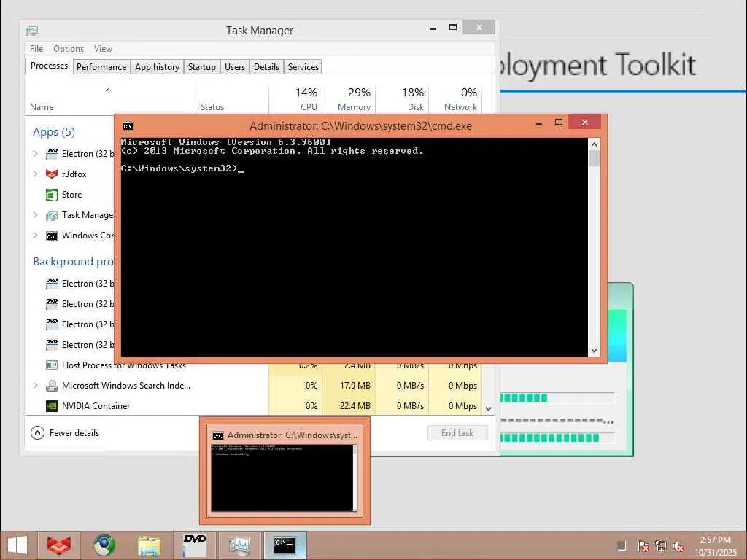Screen dimensions: 747x560
Task: Select the Processes tab
Action: (x=49, y=66)
